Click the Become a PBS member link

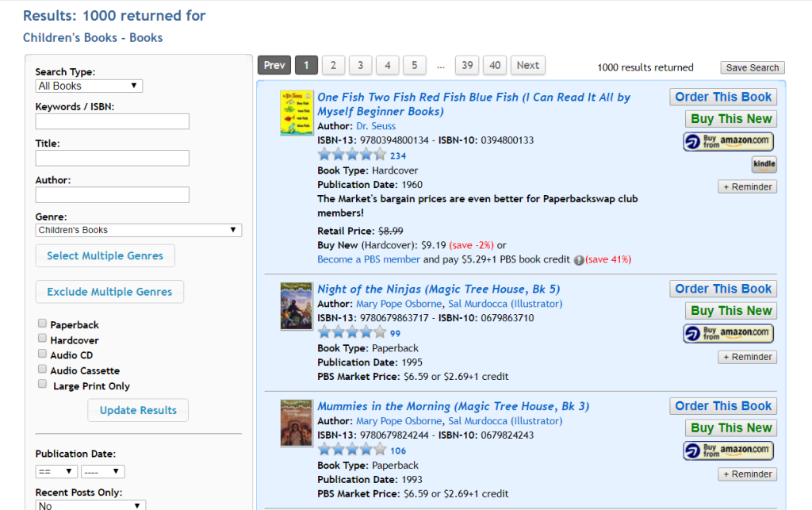[x=369, y=259]
